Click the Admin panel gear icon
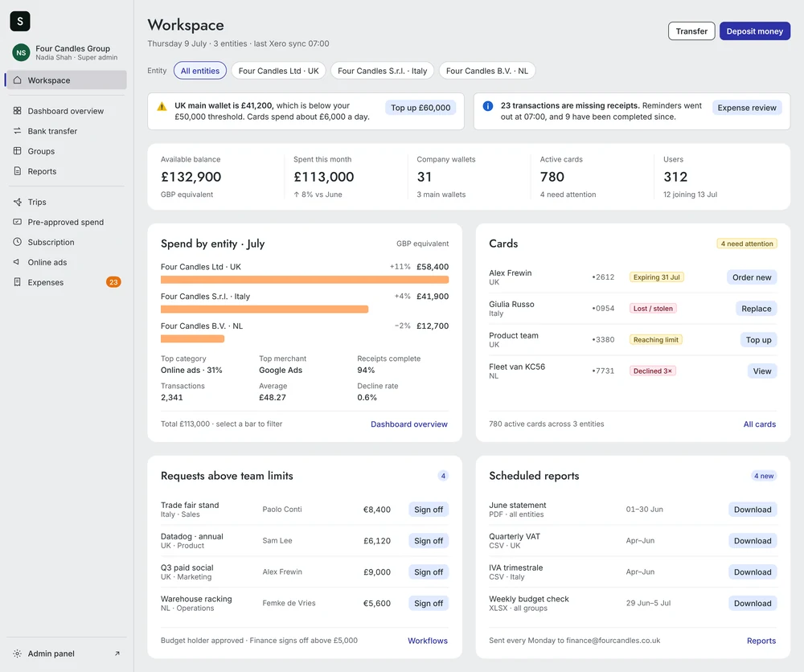The width and height of the screenshot is (804, 672). click(x=18, y=654)
